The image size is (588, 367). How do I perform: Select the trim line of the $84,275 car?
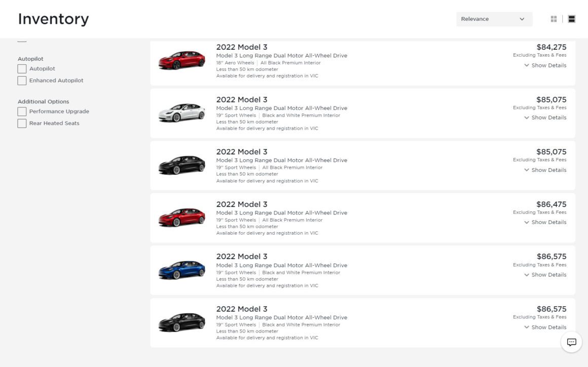point(282,55)
